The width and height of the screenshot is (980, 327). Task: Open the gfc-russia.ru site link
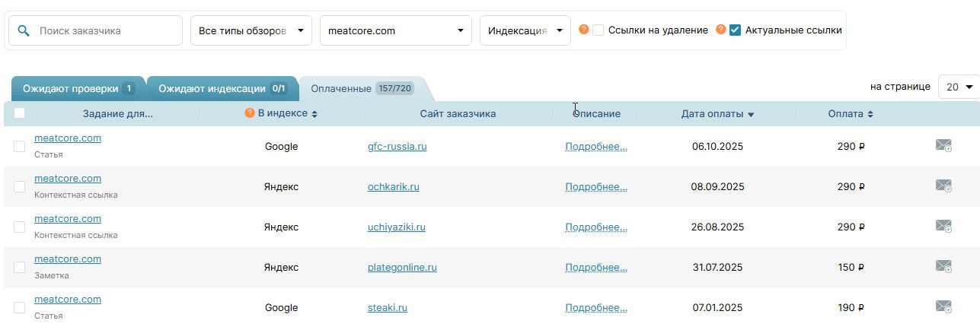pos(397,146)
